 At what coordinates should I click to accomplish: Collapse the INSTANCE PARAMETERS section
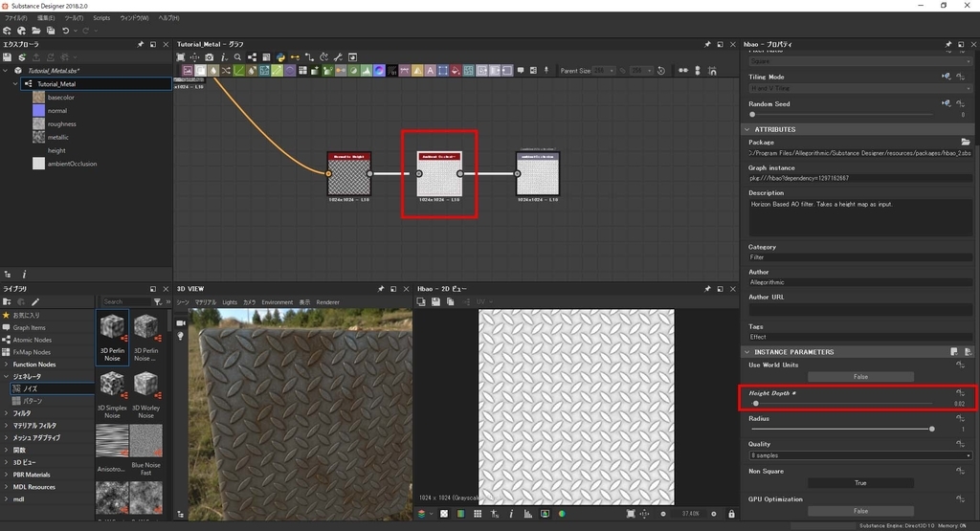(x=746, y=352)
